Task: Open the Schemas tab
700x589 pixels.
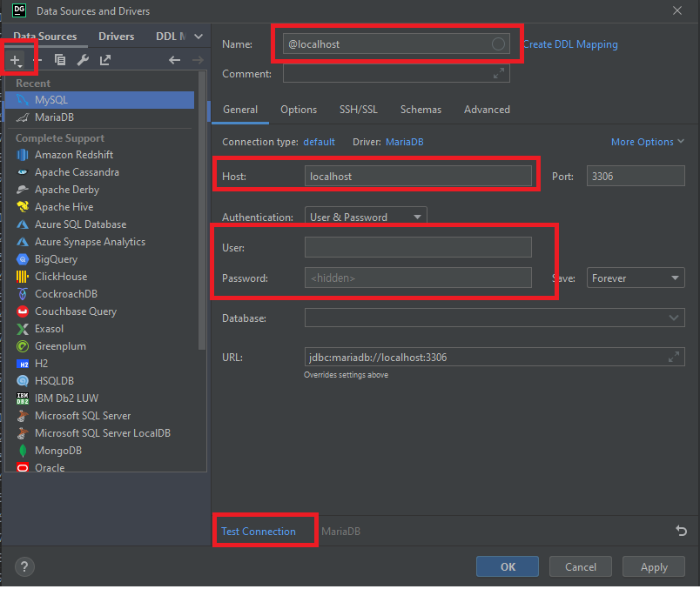Action: pos(421,110)
